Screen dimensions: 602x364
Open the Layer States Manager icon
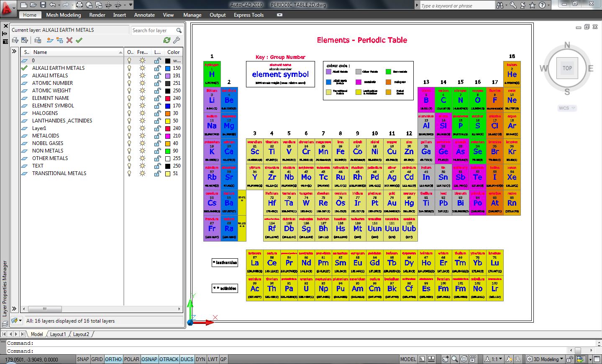[38, 40]
